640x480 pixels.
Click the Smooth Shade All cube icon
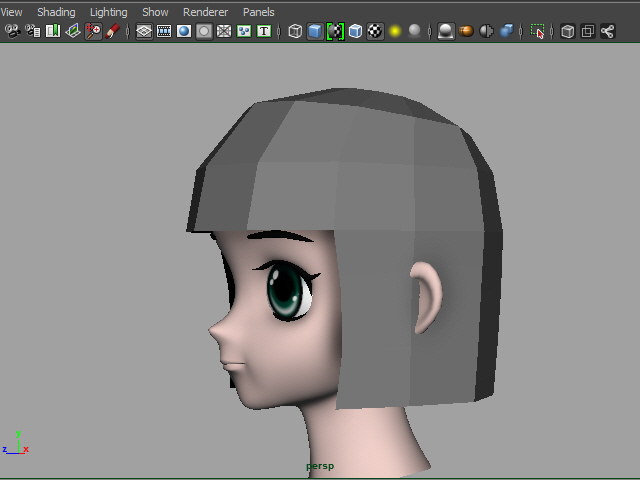point(315,31)
